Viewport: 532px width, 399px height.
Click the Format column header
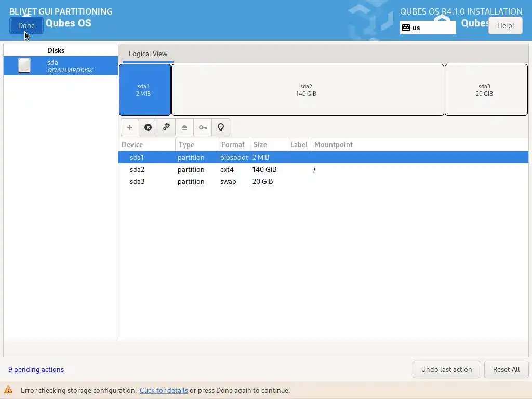coord(234,144)
